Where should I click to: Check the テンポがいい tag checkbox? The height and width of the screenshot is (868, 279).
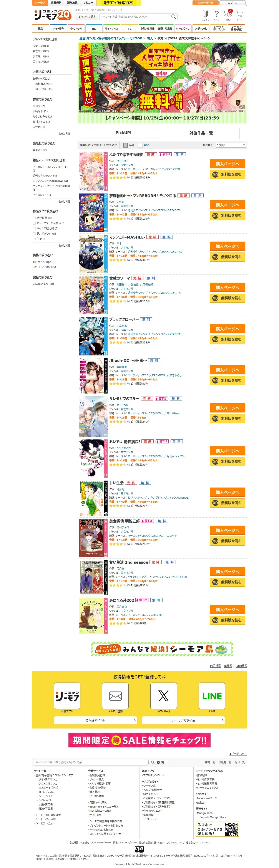coord(34,234)
